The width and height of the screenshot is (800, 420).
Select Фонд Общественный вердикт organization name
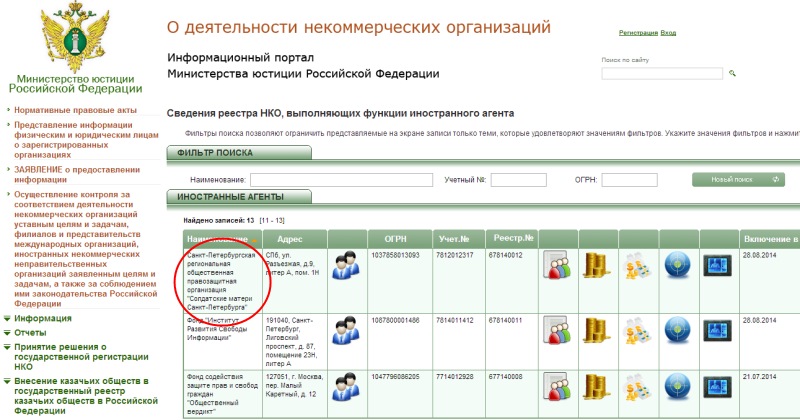click(222, 394)
